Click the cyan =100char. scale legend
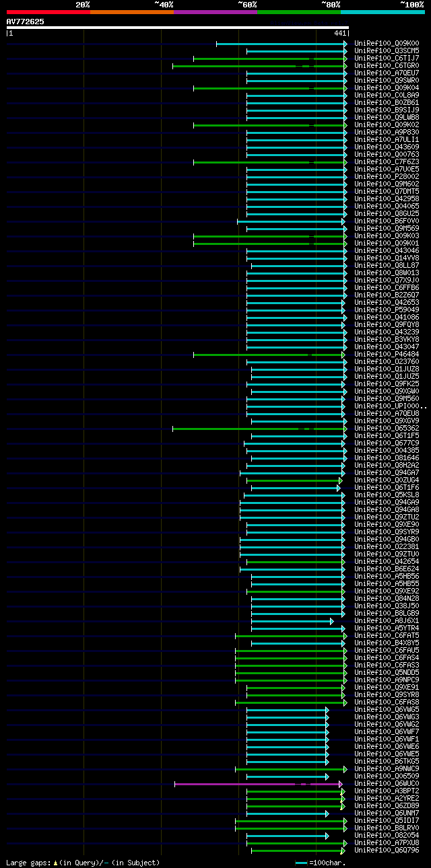Screen dimensions: 431x868 point(321,862)
